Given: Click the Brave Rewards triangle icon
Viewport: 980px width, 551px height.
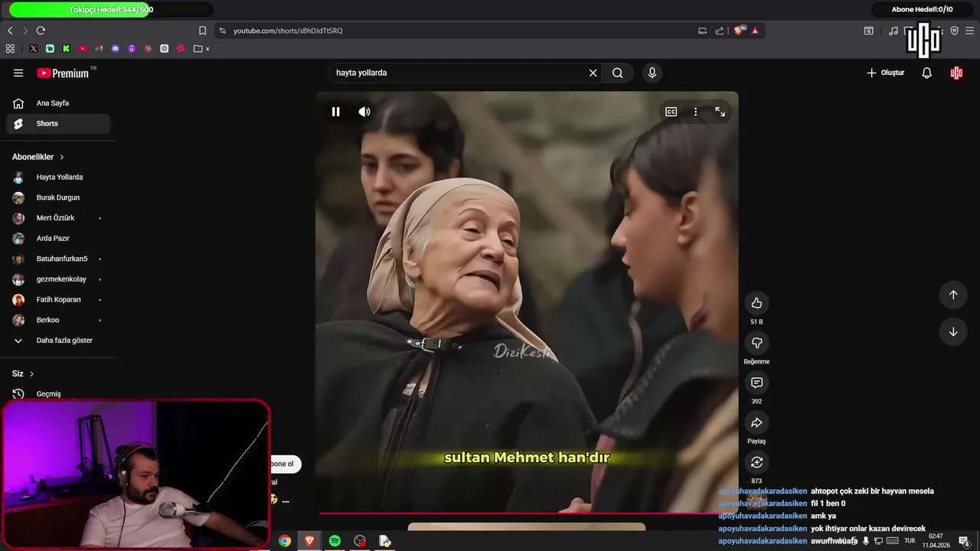Looking at the screenshot, I should [x=755, y=31].
